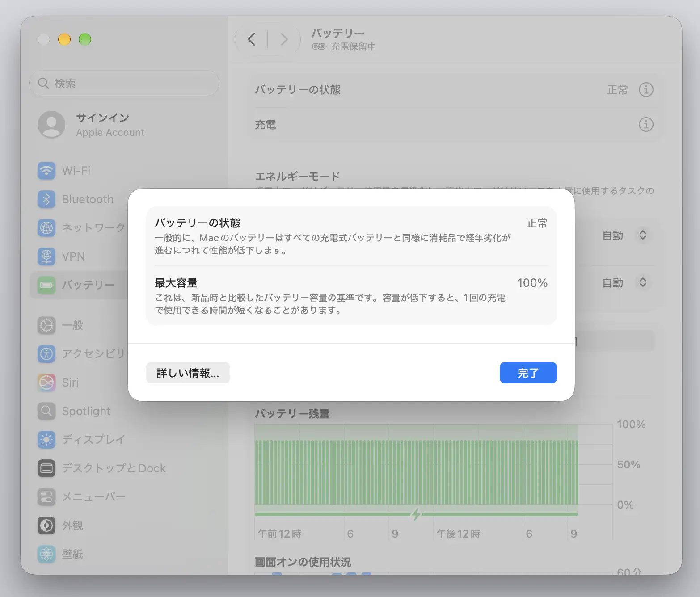Select the green バッテリー sidebar icon
The height and width of the screenshot is (597, 700).
point(46,285)
